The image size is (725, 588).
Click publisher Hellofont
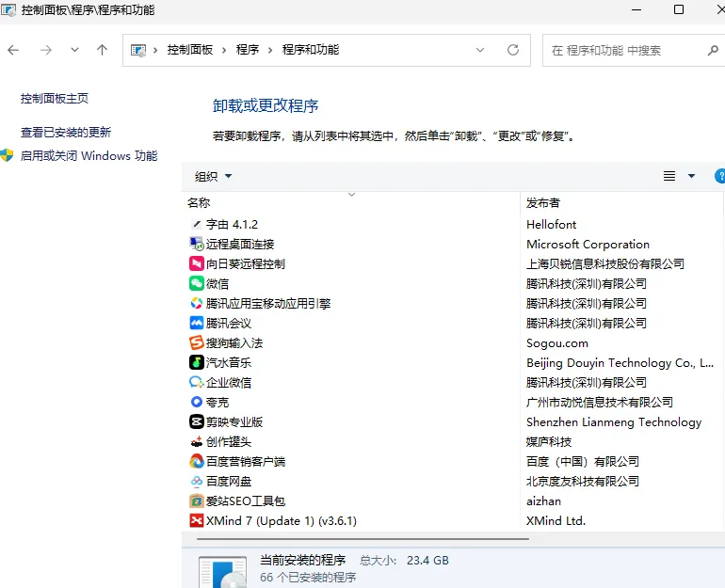coord(551,225)
